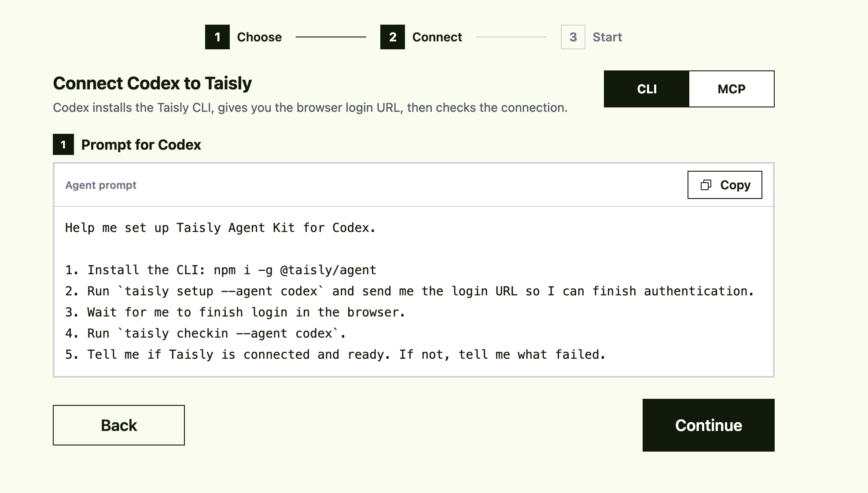Switch to the MCP connection tab

731,89
